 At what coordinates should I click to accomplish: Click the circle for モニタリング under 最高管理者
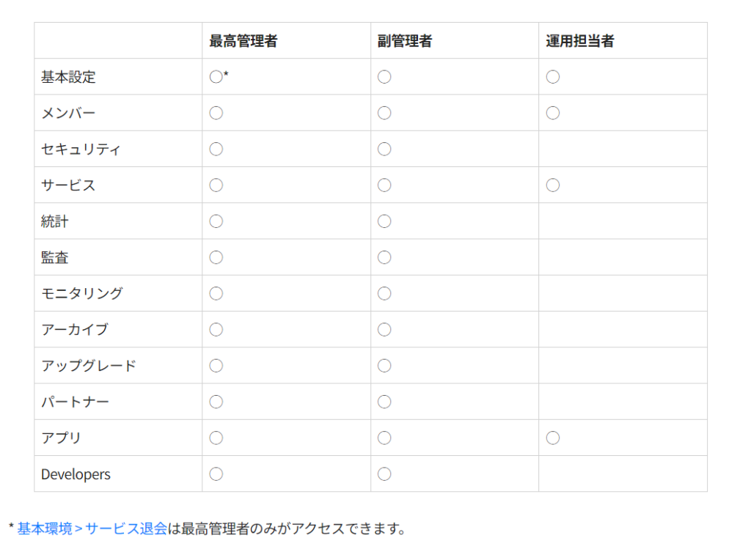click(216, 293)
